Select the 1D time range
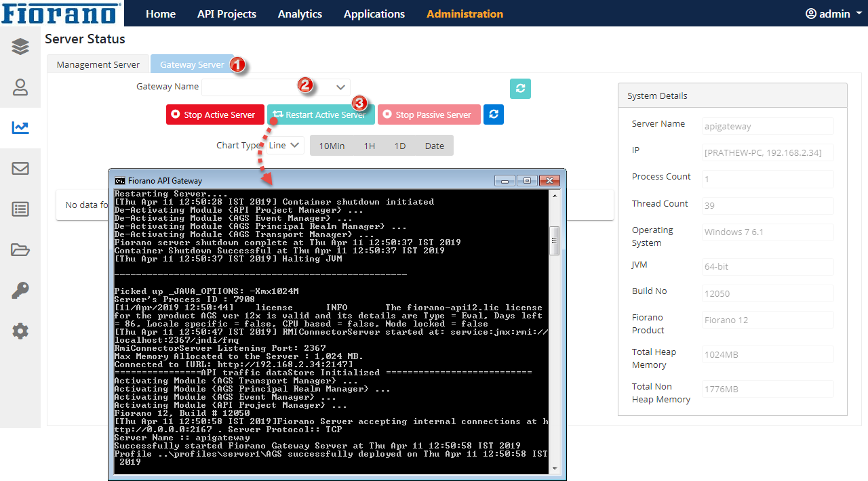This screenshot has width=868, height=481. [x=400, y=146]
